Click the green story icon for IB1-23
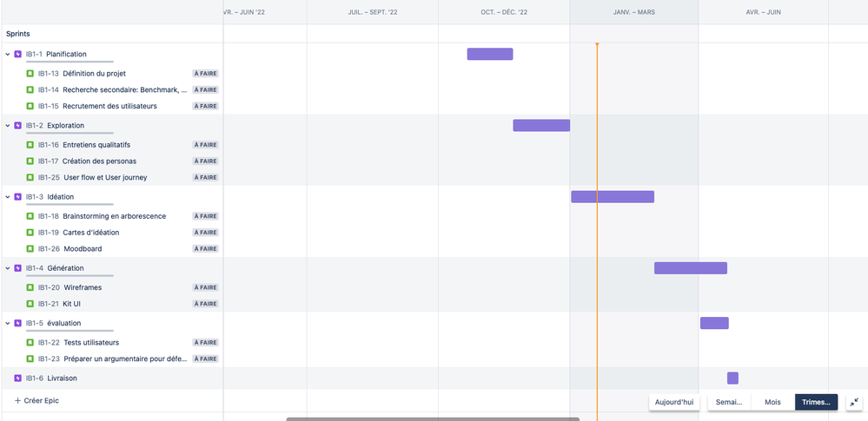 click(30, 359)
